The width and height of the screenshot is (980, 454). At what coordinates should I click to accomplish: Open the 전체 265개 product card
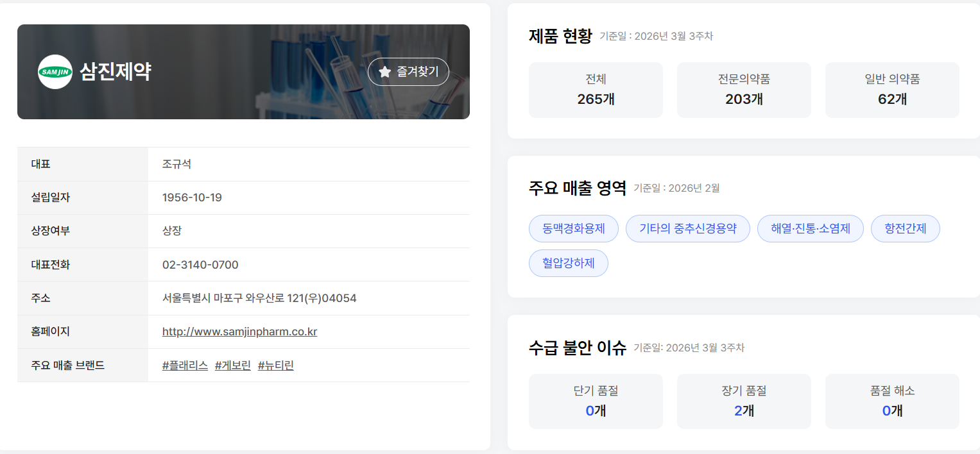click(596, 90)
